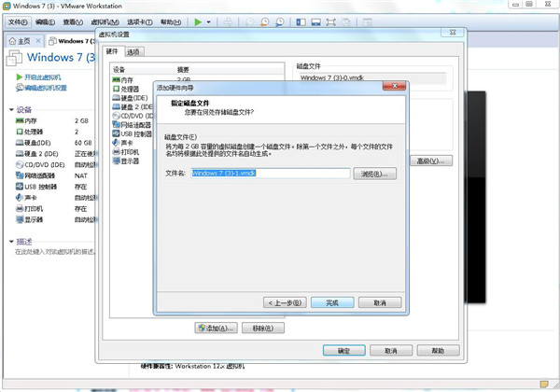Click 确定 in the settings dialog
This screenshot has width=560, height=392.
pos(343,350)
